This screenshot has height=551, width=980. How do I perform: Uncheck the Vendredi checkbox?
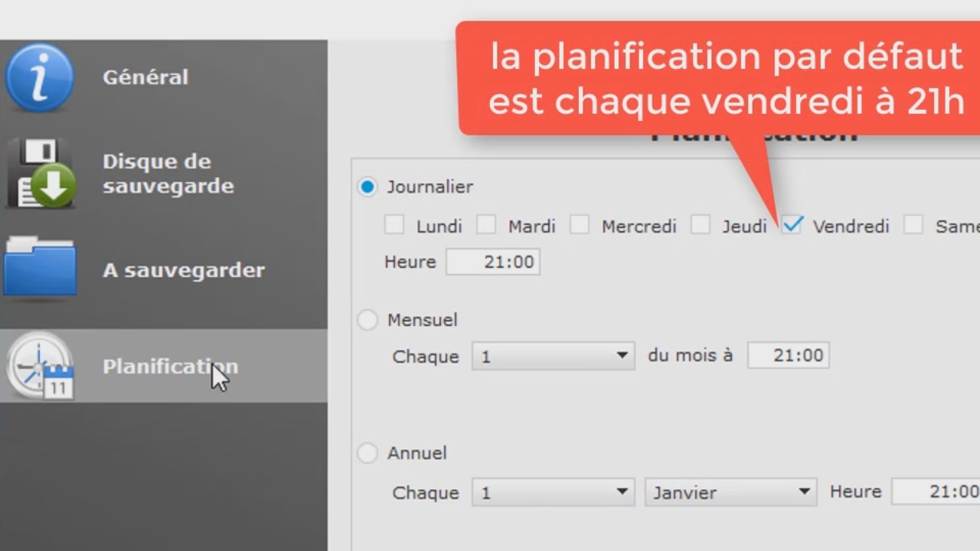(792, 225)
